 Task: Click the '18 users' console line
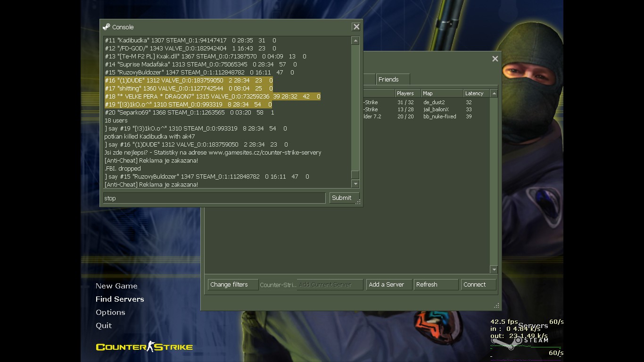(x=116, y=121)
